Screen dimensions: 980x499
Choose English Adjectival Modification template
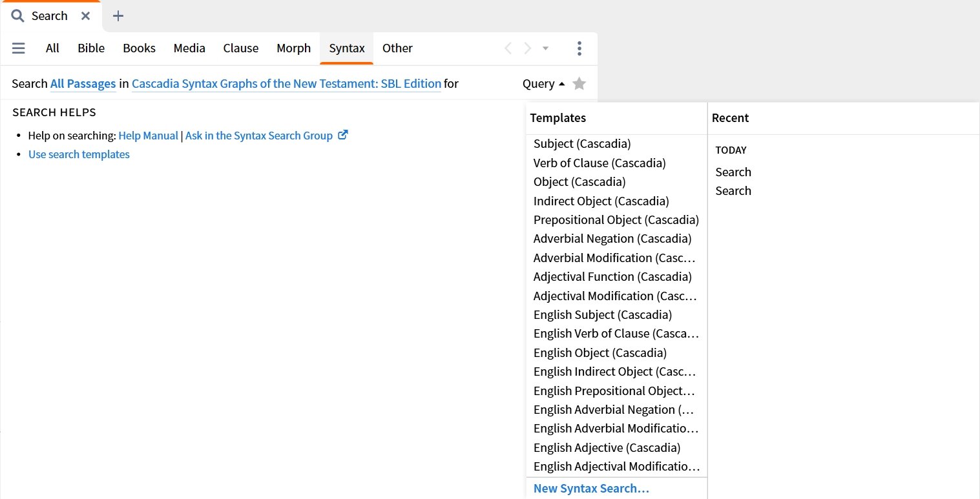point(616,467)
